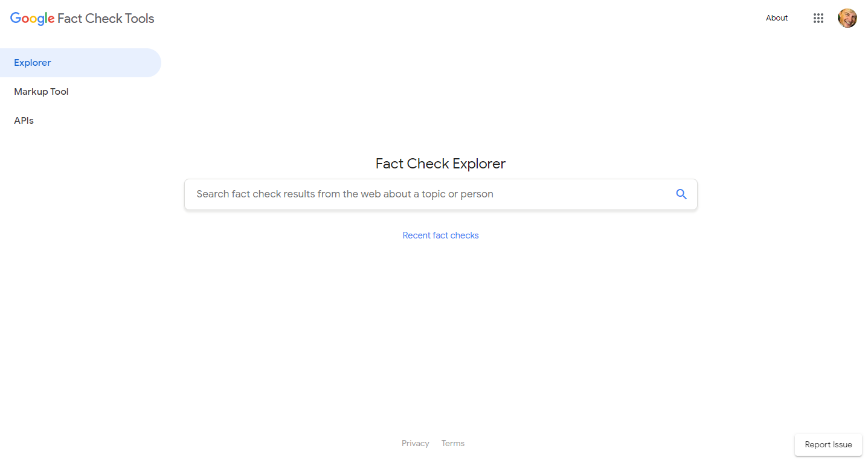This screenshot has width=868, height=460.
Task: View the Terms page
Action: click(452, 443)
